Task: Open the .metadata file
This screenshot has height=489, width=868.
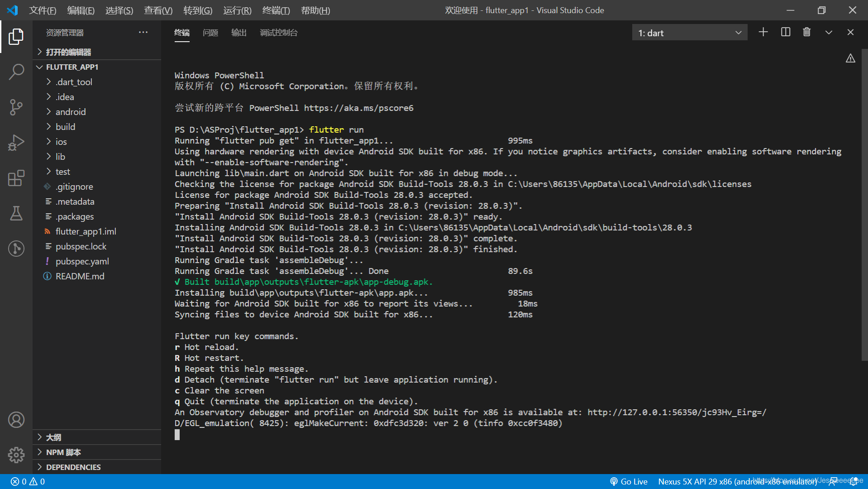Action: [x=97, y=201]
